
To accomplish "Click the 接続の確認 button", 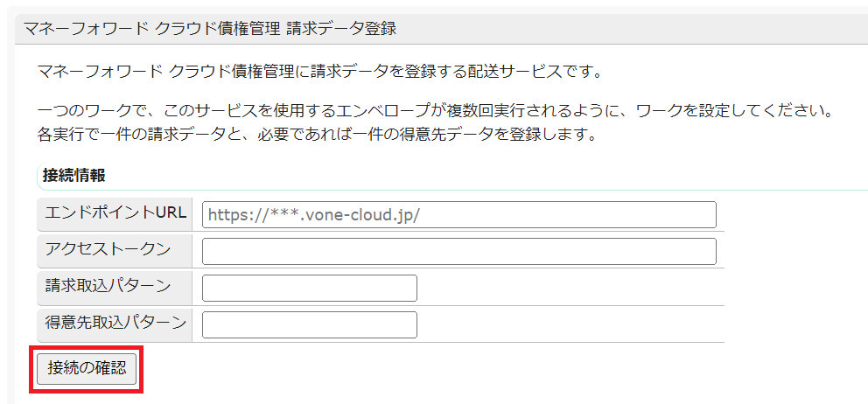I will 87,370.
